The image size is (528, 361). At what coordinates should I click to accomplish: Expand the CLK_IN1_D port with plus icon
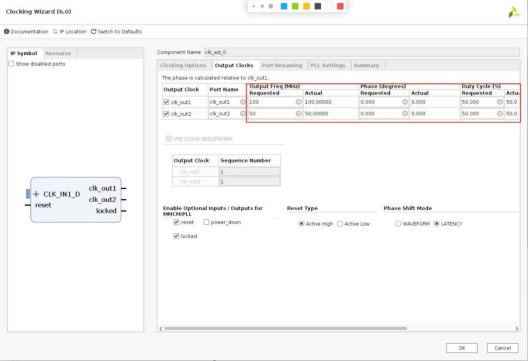36,194
